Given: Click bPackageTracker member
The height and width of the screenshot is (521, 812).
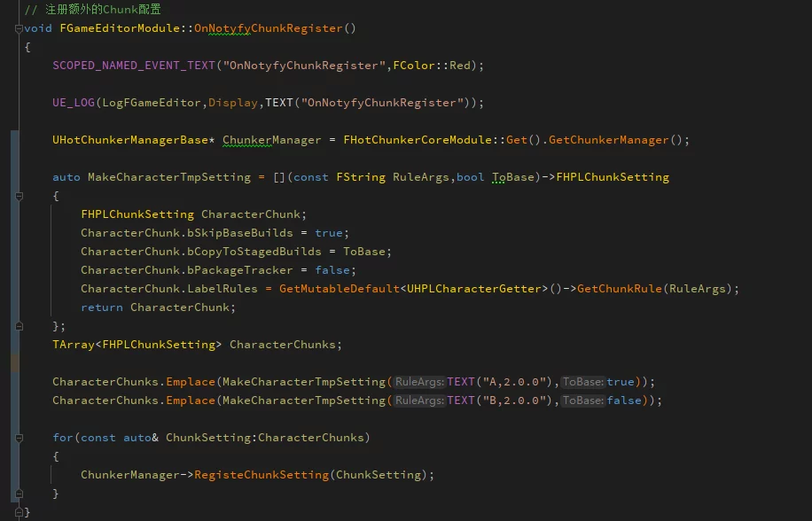Looking at the screenshot, I should (x=239, y=270).
